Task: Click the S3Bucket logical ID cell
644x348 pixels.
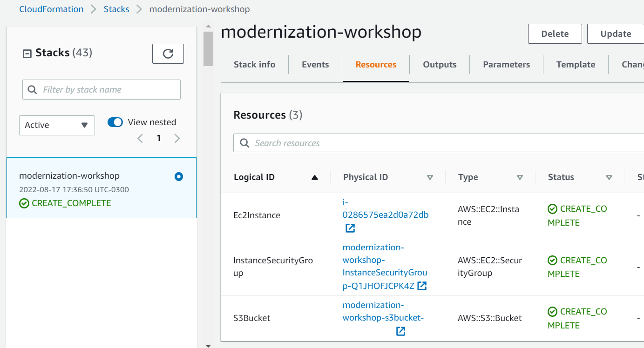Action: [252, 318]
